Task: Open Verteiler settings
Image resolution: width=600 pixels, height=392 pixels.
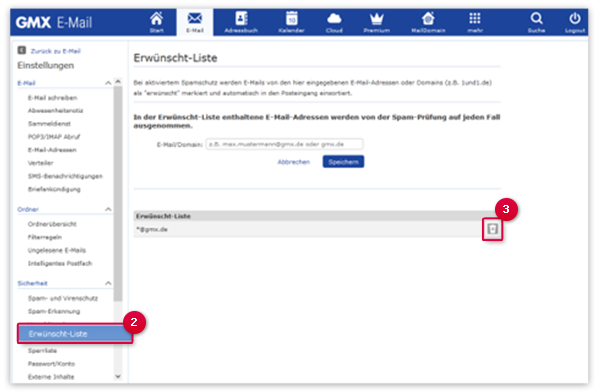Action: pyautogui.click(x=41, y=163)
